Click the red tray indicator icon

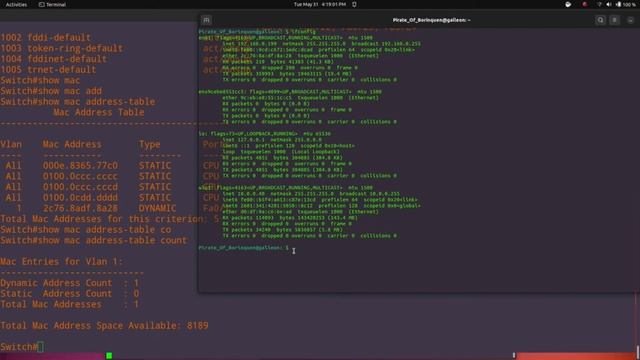(x=584, y=4)
